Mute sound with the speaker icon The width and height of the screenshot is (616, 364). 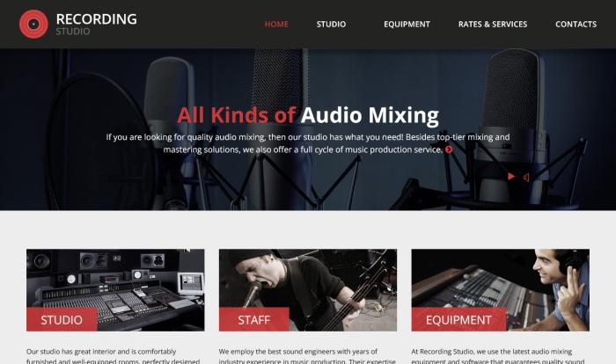pos(526,178)
